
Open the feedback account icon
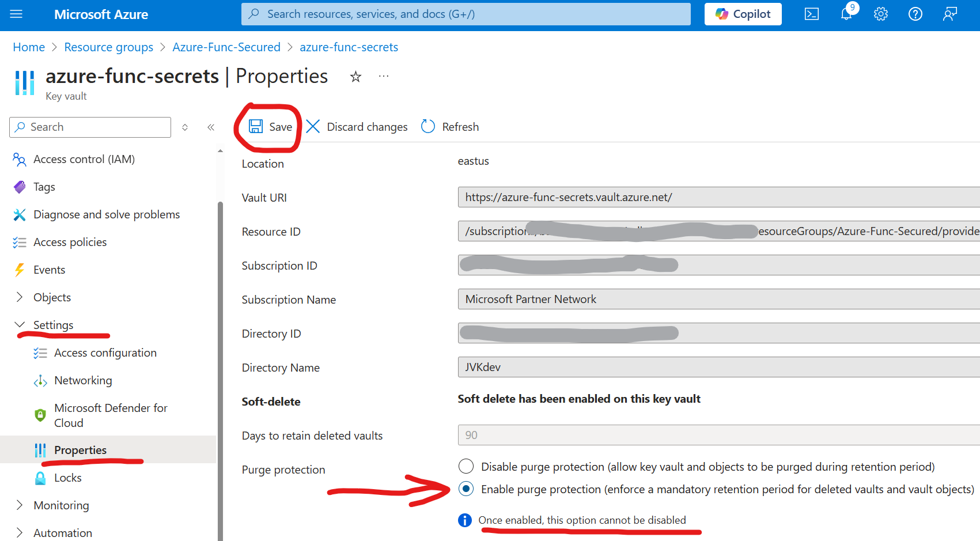(x=949, y=14)
